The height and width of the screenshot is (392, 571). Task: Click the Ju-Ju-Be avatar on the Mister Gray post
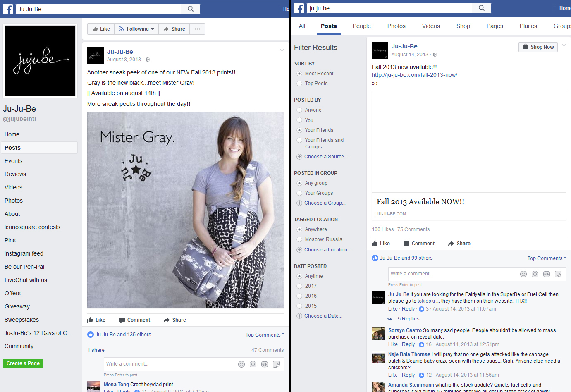pyautogui.click(x=96, y=55)
